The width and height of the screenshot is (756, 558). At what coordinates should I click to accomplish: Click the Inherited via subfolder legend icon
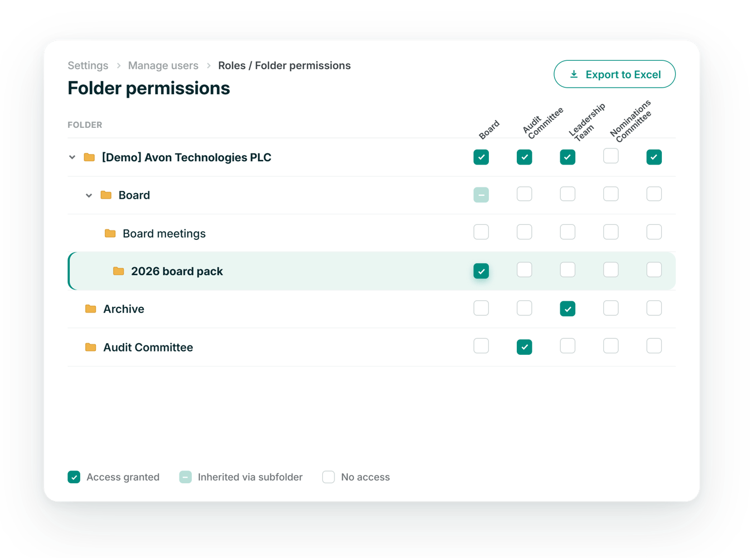point(186,477)
